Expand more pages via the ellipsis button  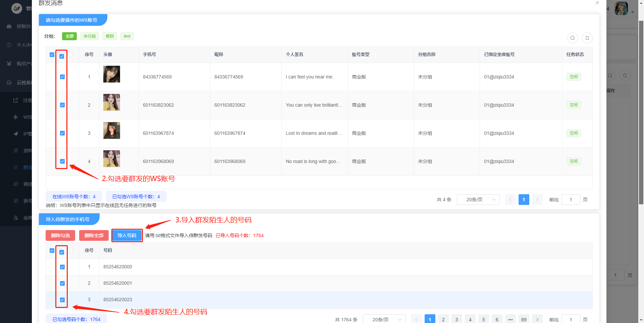511,319
